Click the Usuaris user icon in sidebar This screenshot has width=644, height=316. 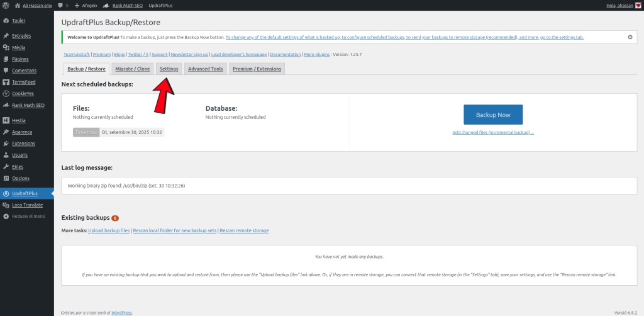(x=6, y=155)
